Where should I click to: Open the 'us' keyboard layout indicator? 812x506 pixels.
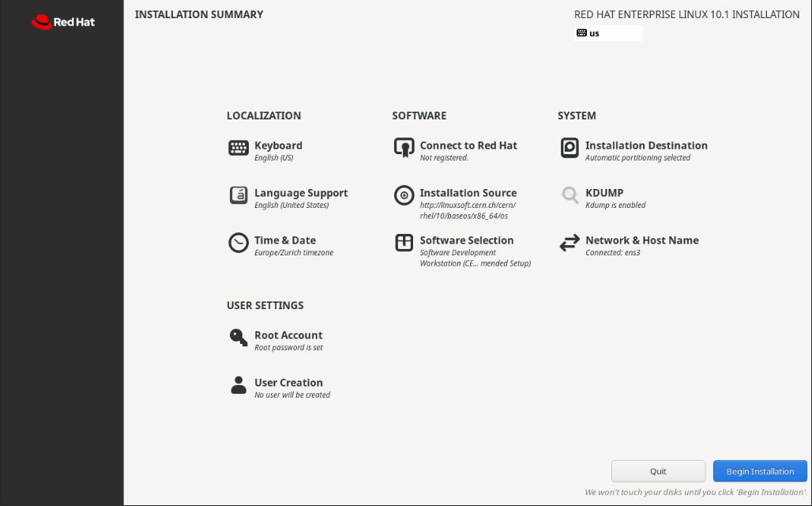pyautogui.click(x=607, y=33)
